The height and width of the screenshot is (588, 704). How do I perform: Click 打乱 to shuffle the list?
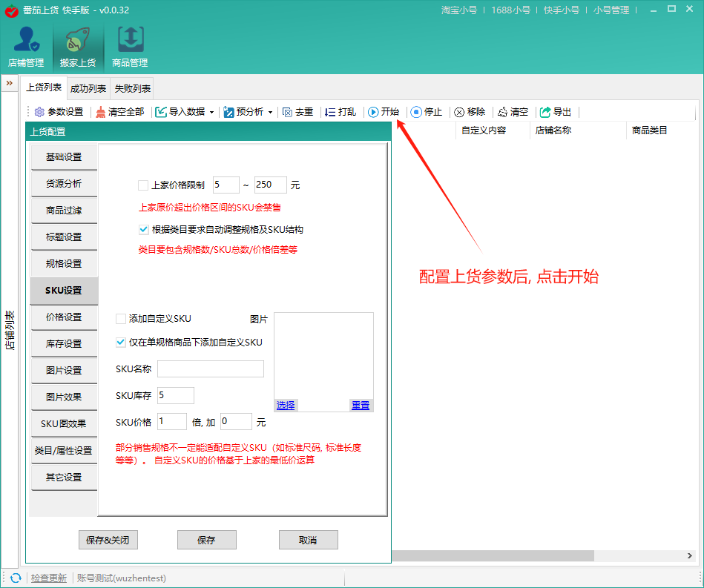coord(341,112)
